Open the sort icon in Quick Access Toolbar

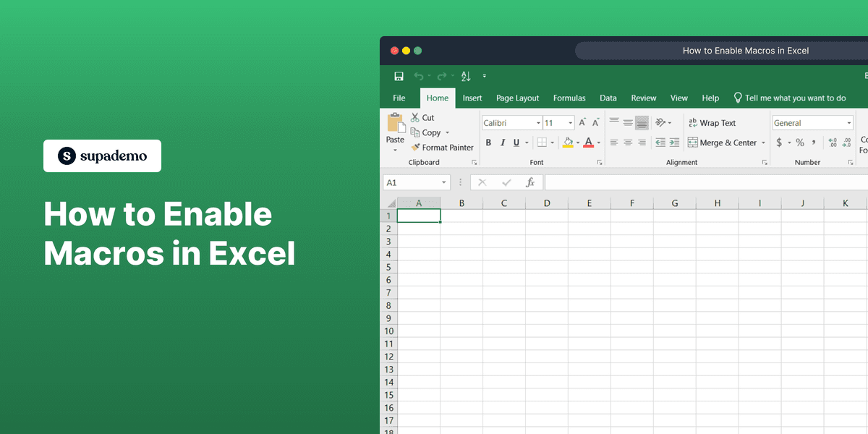[466, 76]
